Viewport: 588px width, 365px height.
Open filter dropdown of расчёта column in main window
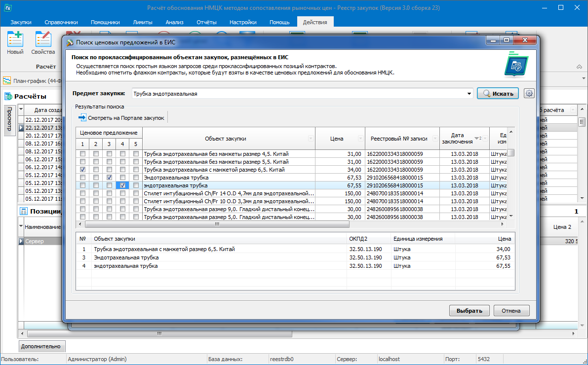[573, 110]
